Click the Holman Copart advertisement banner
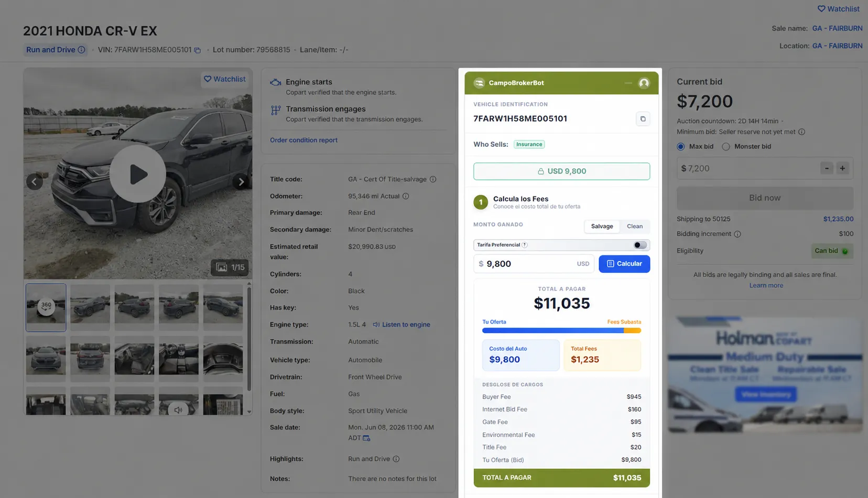The image size is (868, 498). tap(765, 374)
